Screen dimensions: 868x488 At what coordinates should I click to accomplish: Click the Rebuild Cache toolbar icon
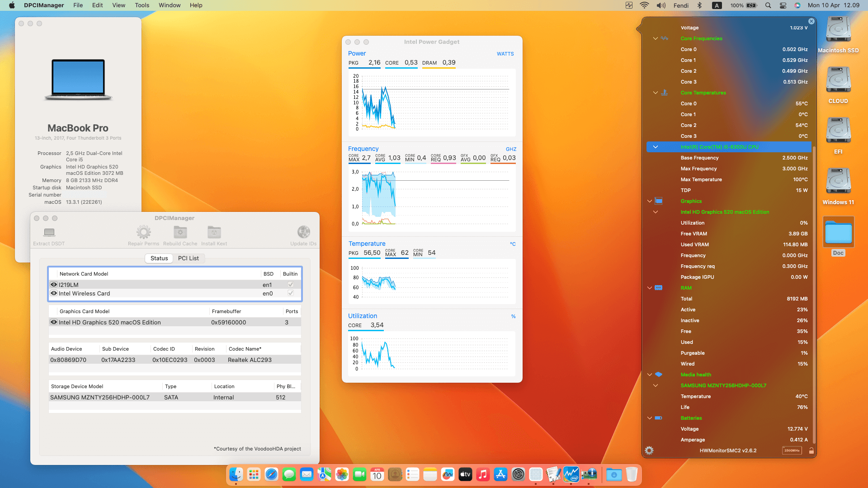(x=180, y=232)
